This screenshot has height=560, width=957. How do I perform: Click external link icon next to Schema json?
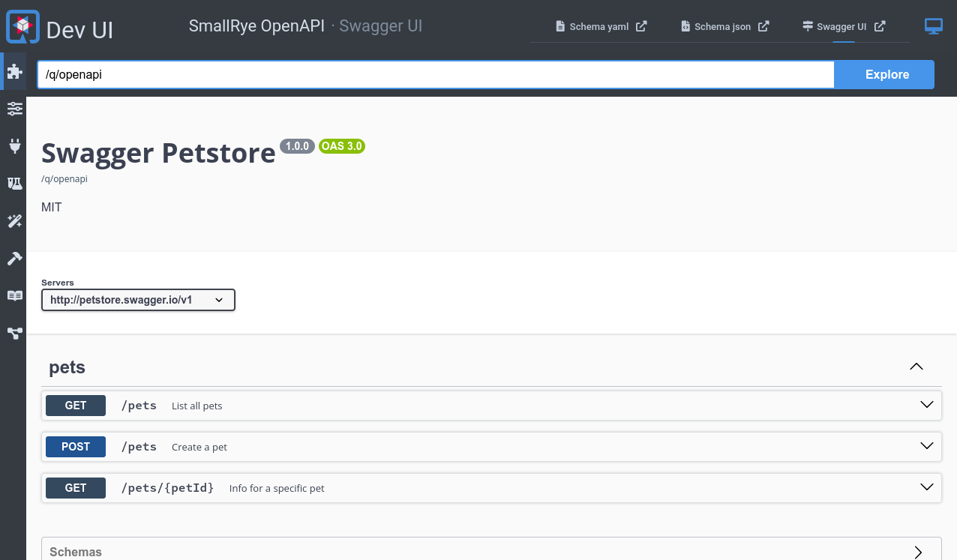click(x=763, y=26)
